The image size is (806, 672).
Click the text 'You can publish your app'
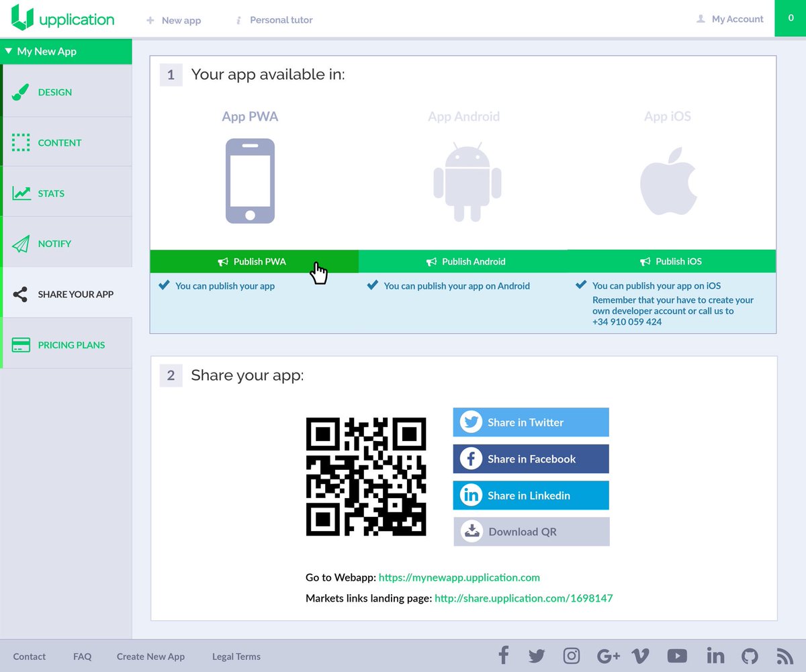coord(225,286)
